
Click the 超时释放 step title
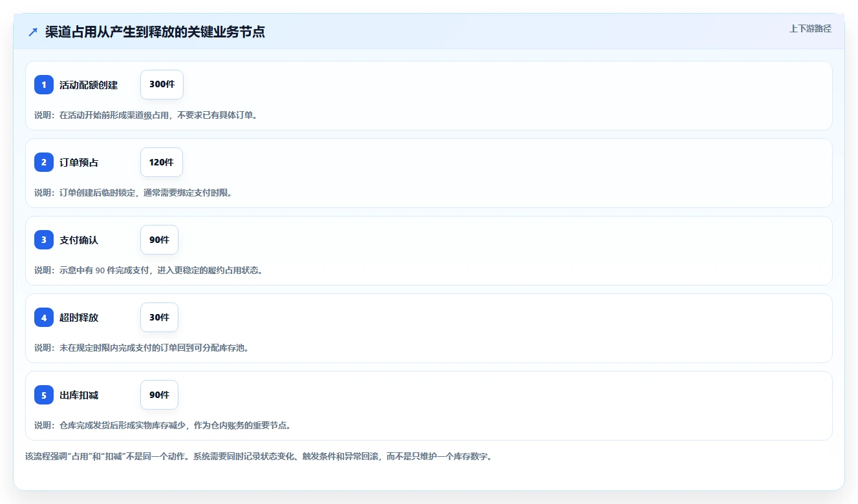pyautogui.click(x=79, y=317)
